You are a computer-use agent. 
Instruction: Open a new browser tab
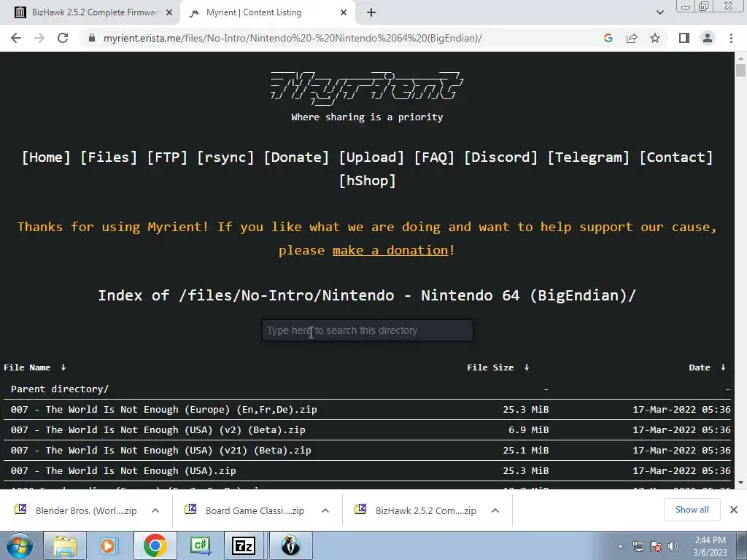click(371, 13)
